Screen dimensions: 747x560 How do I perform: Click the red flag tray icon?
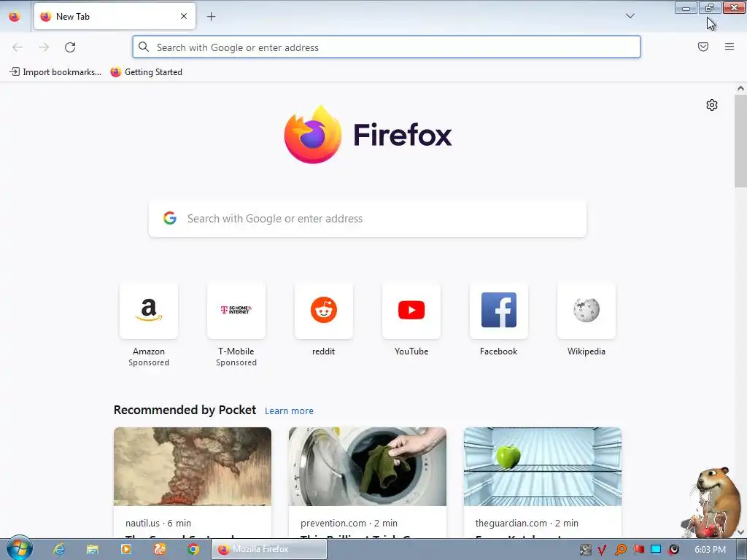coord(638,550)
